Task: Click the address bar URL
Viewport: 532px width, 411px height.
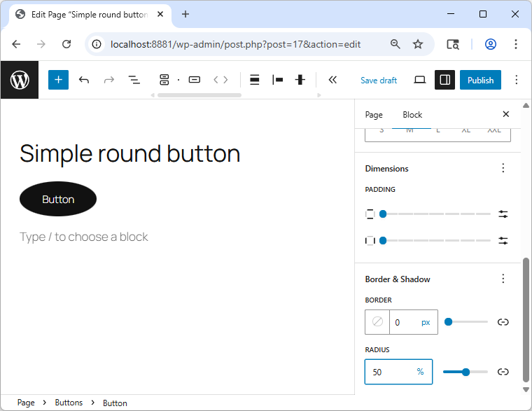Action: tap(235, 44)
